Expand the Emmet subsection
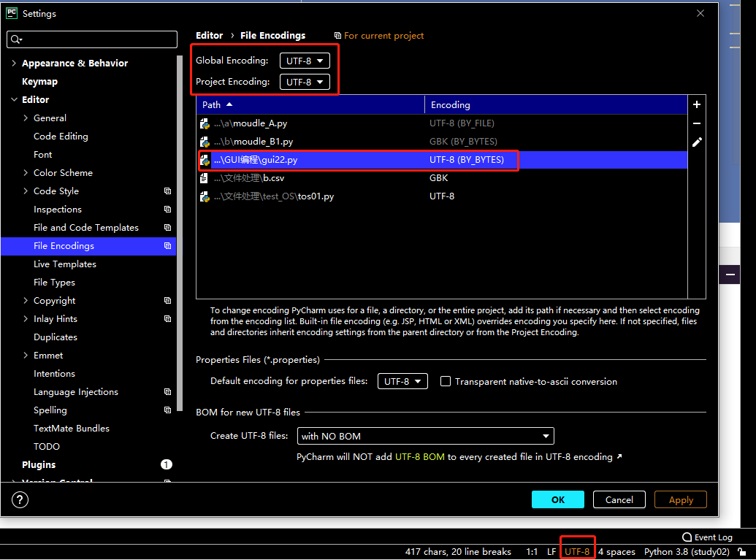This screenshot has width=756, height=560. [26, 355]
